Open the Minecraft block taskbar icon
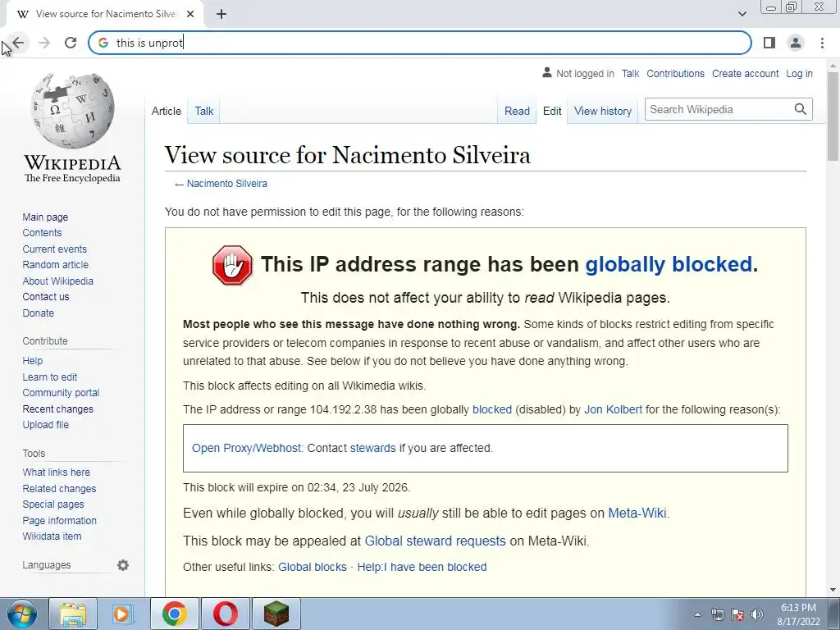This screenshot has width=840, height=630. click(276, 614)
